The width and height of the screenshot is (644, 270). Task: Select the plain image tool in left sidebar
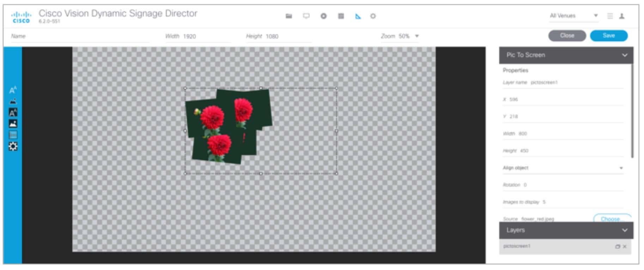(x=13, y=101)
